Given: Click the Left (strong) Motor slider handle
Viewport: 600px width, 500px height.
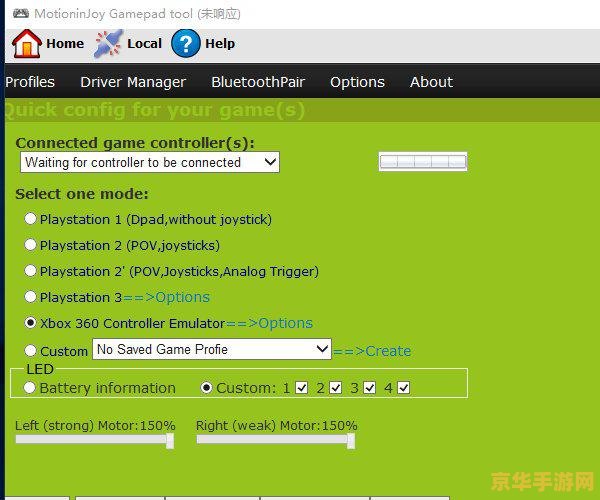Looking at the screenshot, I should (170, 441).
